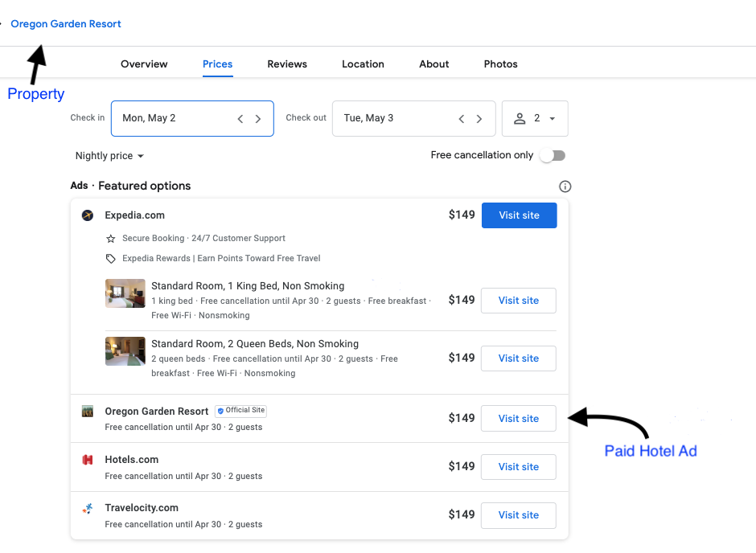Viewport: 756px width, 553px height.
Task: Visit site for 2 Queen Beds room
Action: point(519,358)
